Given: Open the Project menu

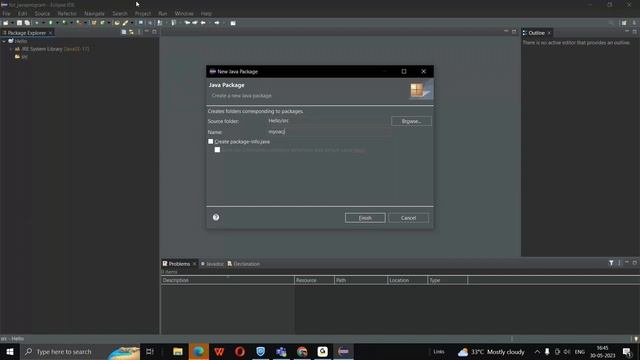Looking at the screenshot, I should [x=143, y=13].
